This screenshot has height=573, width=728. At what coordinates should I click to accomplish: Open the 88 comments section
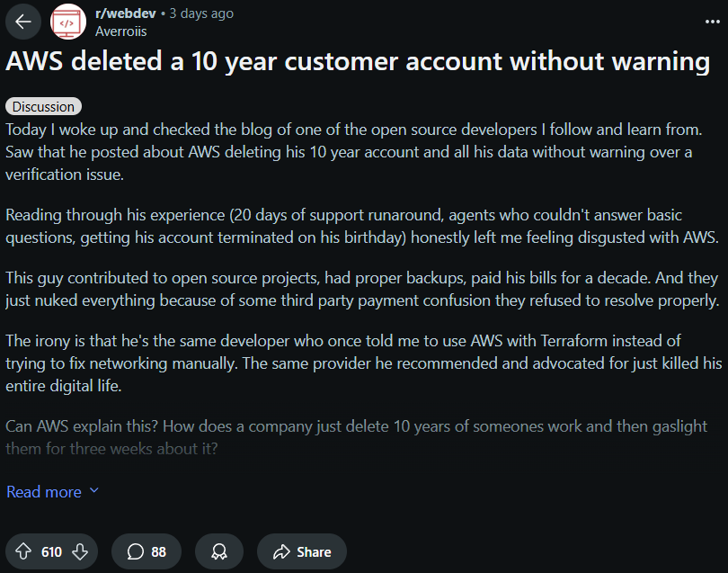[x=146, y=551]
